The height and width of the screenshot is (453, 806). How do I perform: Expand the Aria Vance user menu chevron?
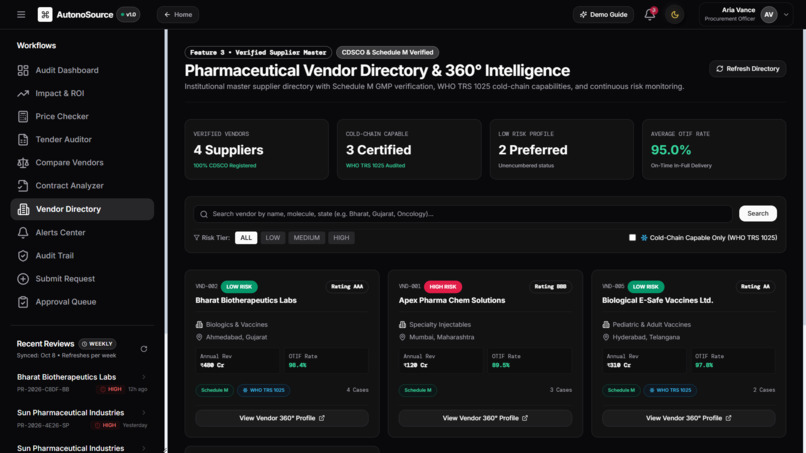point(786,14)
